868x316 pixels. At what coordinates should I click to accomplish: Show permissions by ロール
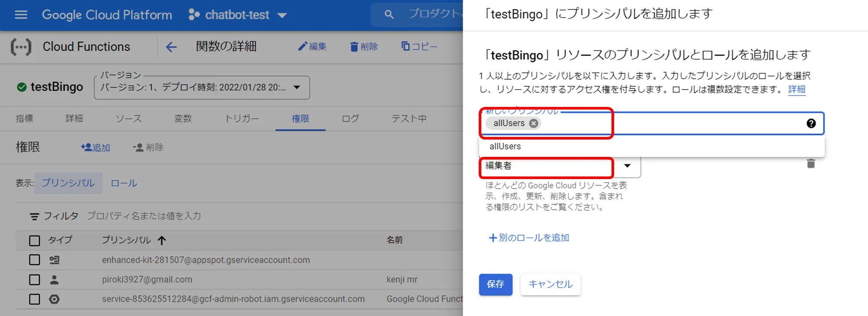point(124,183)
